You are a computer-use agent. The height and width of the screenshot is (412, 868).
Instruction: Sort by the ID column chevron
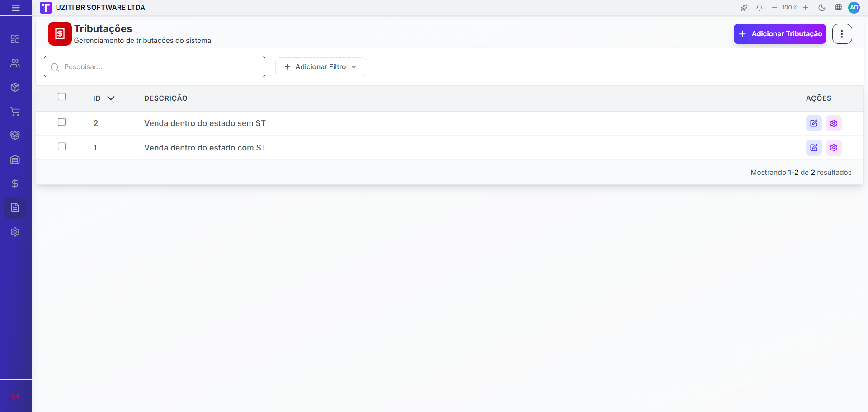(x=111, y=98)
